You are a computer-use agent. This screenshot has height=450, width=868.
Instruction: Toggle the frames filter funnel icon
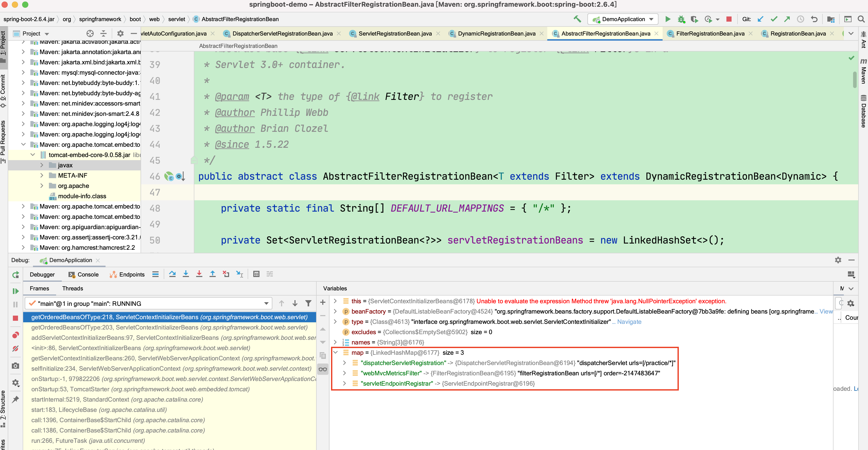tap(308, 303)
